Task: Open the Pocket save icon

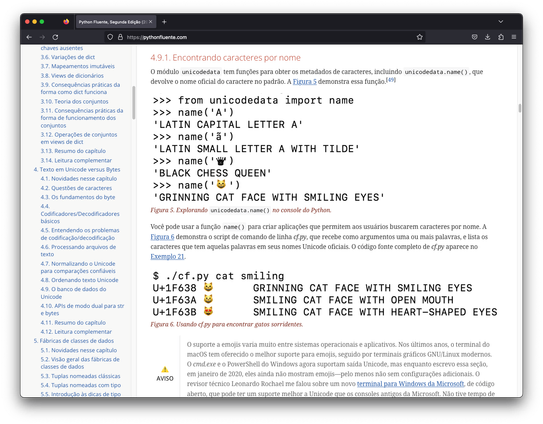Action: click(474, 37)
